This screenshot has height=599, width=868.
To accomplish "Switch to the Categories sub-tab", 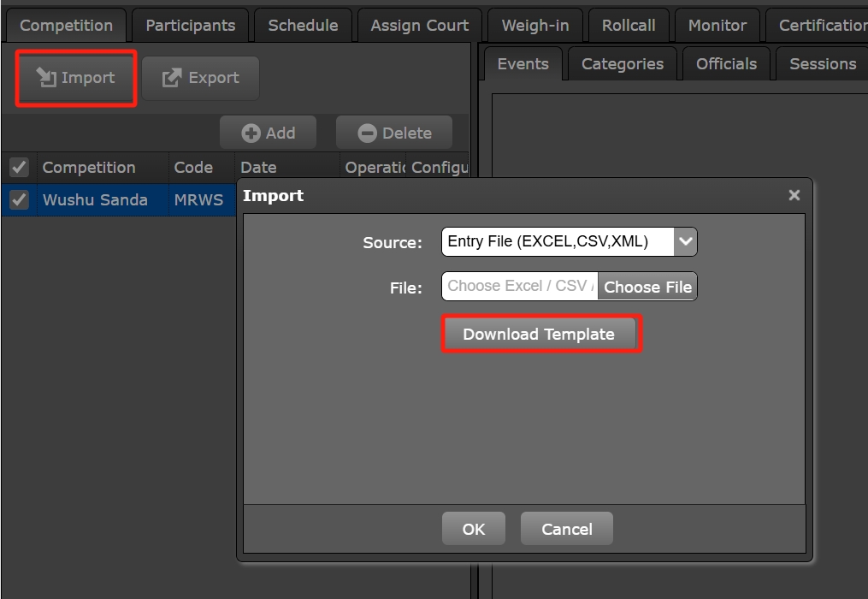I will pos(622,63).
